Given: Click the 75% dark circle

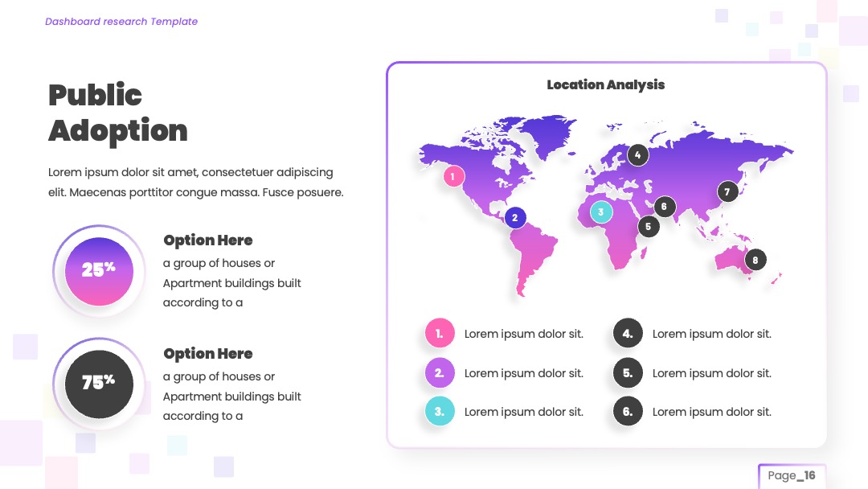Looking at the screenshot, I should tap(99, 384).
